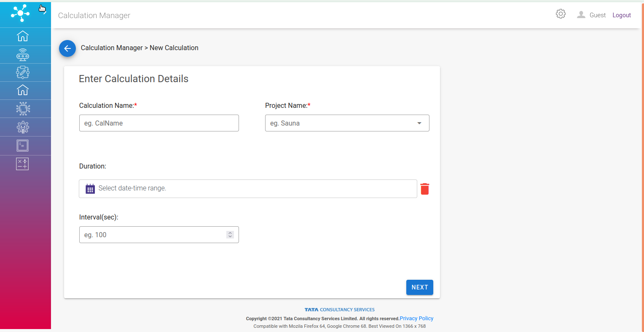Open the Project Name dropdown
This screenshot has width=644, height=332.
347,123
